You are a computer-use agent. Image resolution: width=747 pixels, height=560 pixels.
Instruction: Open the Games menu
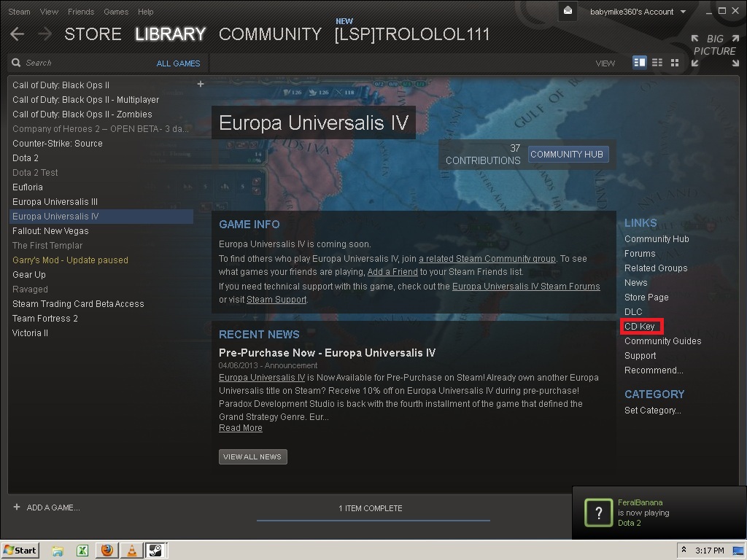tap(116, 12)
